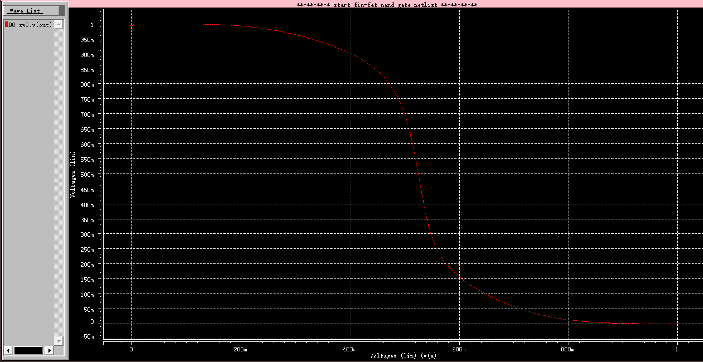703x362 pixels.
Task: Click the left arrow of the horizontal scrollbar
Action: pyautogui.click(x=8, y=350)
